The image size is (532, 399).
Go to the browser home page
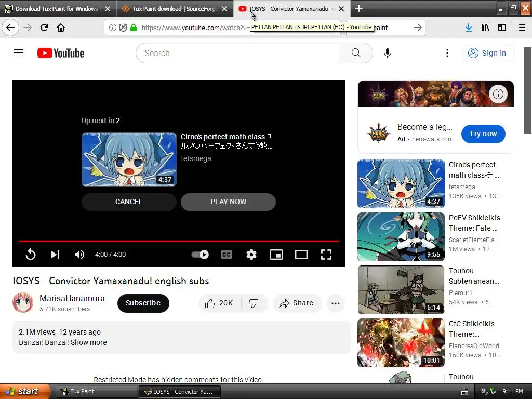coord(61,28)
